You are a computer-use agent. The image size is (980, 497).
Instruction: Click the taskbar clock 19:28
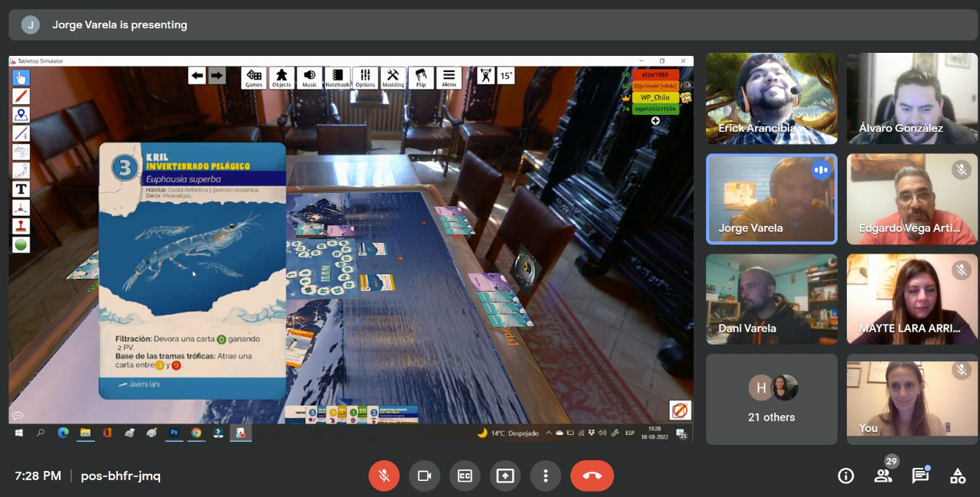point(655,433)
